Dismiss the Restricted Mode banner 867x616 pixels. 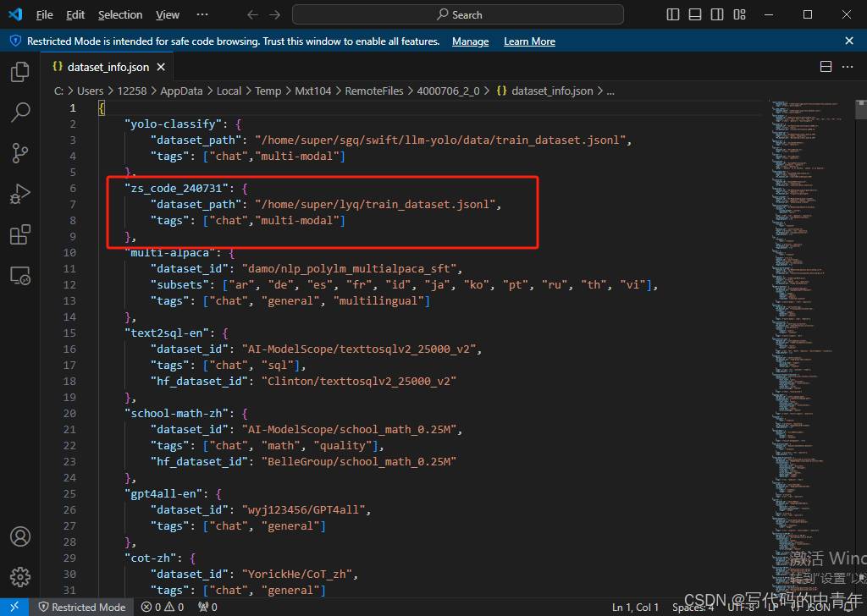click(849, 41)
